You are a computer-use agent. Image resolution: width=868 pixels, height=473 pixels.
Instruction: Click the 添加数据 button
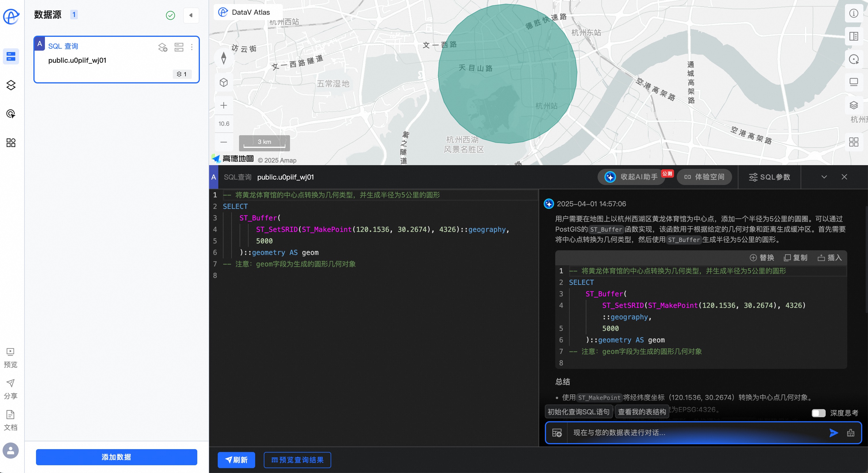[116, 457]
